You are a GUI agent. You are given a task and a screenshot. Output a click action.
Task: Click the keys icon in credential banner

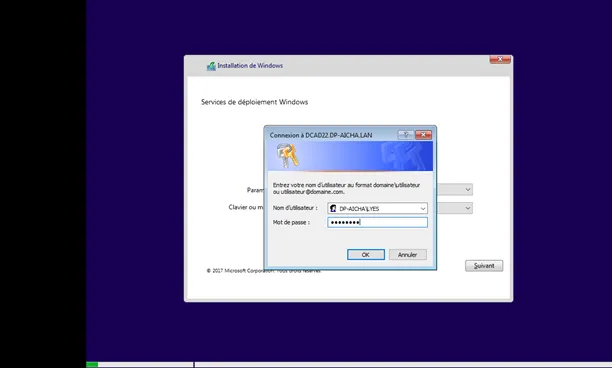click(288, 155)
